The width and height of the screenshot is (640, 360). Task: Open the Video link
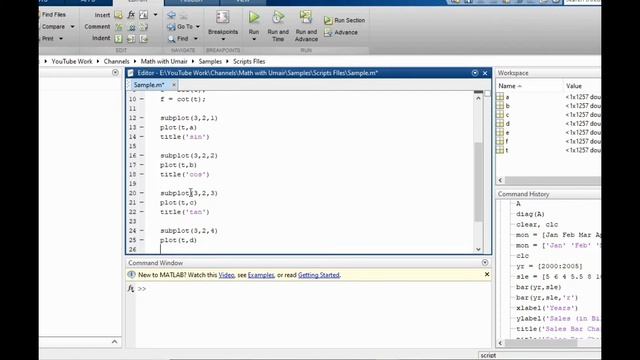point(226,275)
